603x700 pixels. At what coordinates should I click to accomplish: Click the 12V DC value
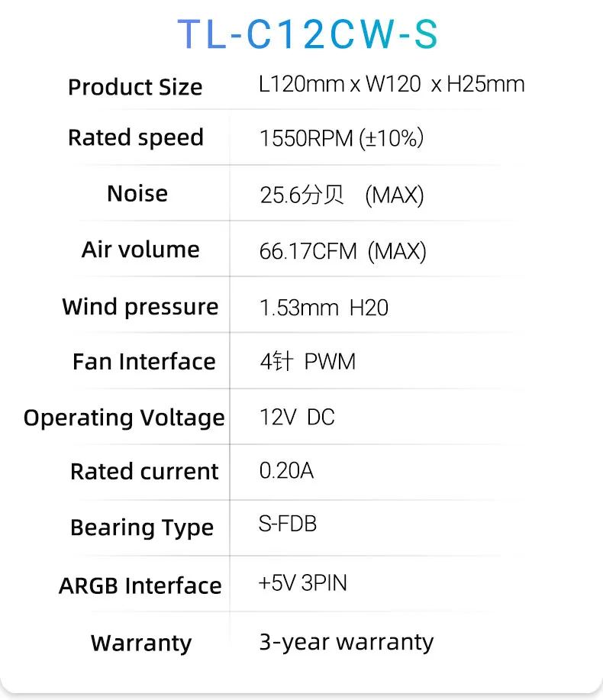(x=297, y=418)
